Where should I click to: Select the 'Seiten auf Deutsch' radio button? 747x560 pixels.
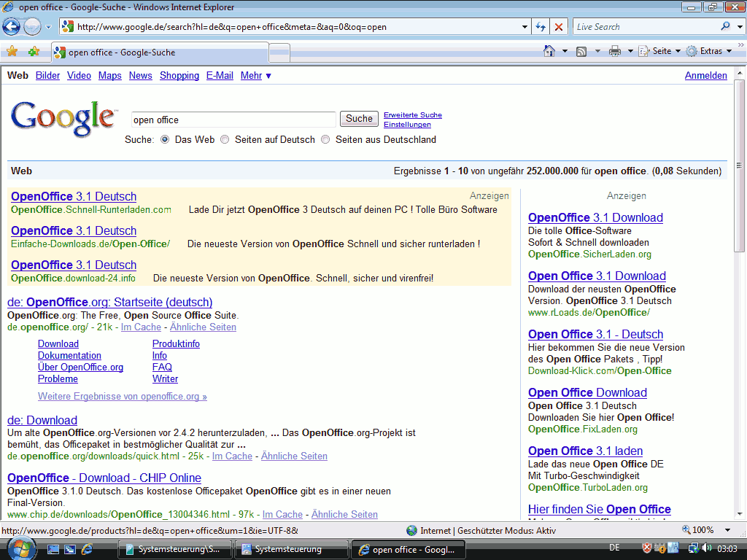[225, 139]
